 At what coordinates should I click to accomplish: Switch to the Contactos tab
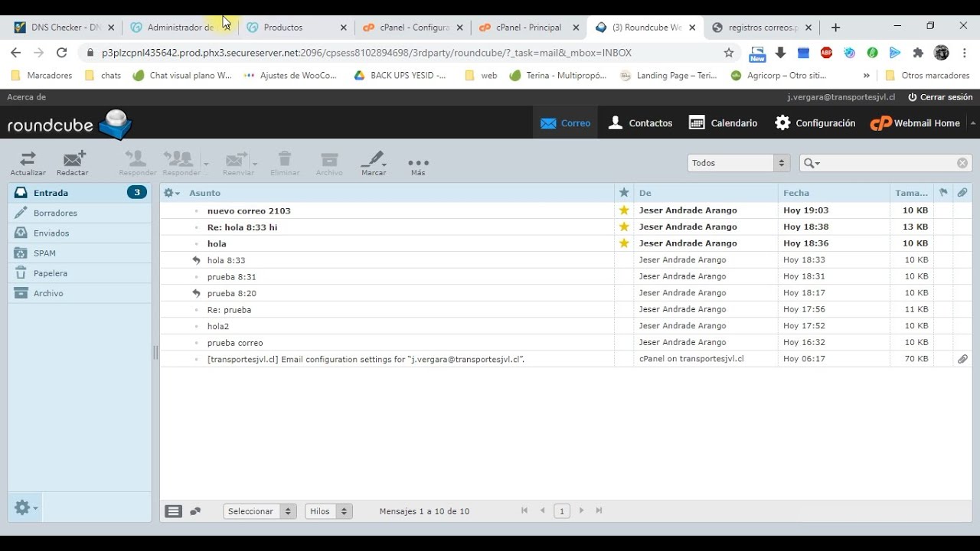640,123
